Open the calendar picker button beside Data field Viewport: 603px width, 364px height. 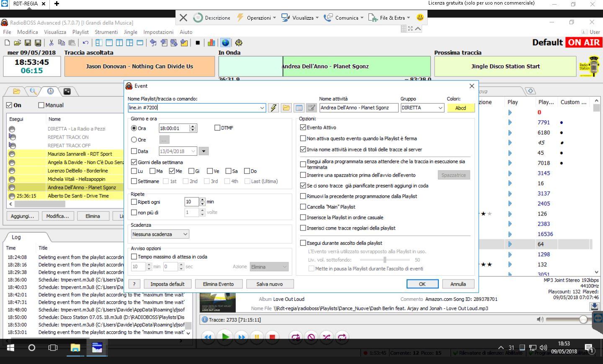[204, 151]
